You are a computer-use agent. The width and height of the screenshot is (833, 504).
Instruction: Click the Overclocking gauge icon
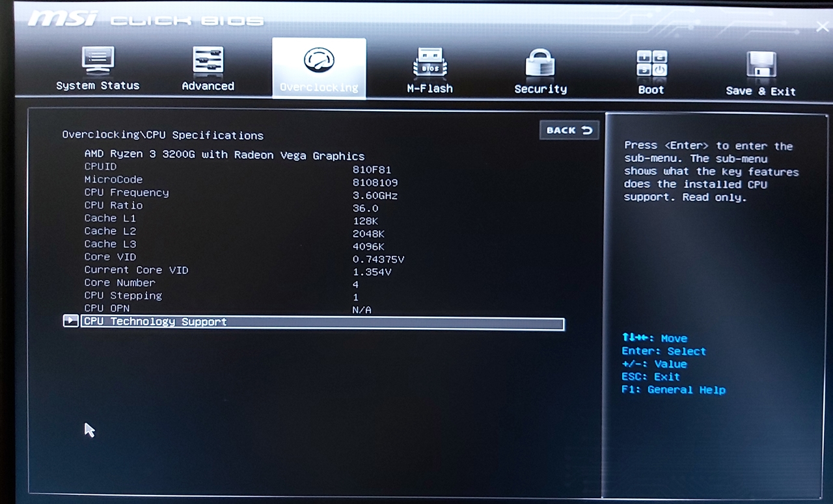point(319,60)
